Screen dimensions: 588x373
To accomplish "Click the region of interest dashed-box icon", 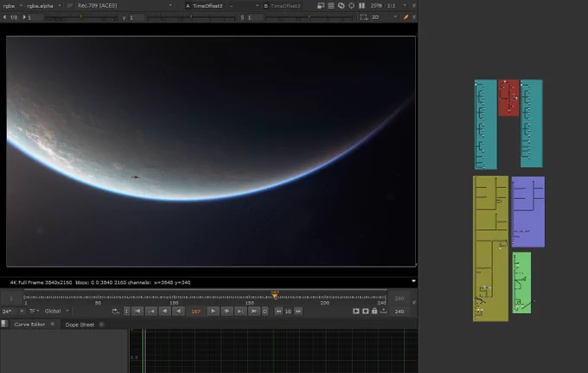I will tap(364, 17).
